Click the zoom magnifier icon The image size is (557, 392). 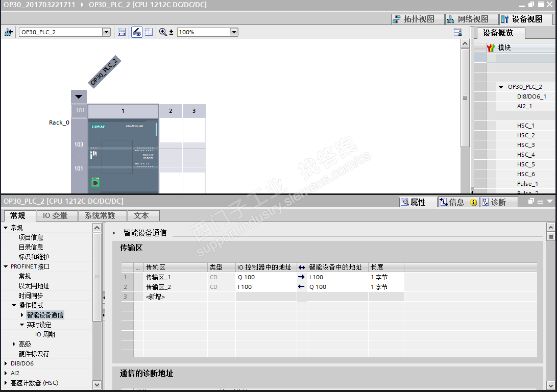[163, 32]
